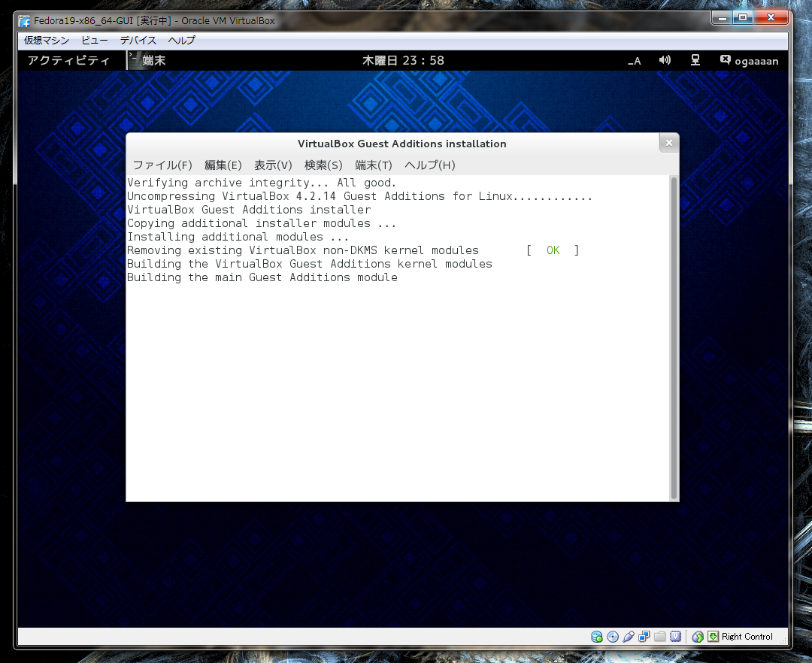Viewport: 812px width, 663px height.
Task: Click the mouse integration status icon
Action: 698,637
